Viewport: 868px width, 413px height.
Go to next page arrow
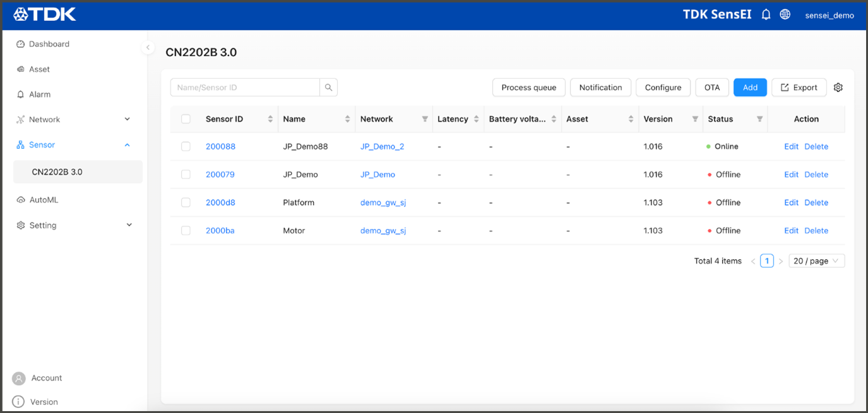click(781, 261)
